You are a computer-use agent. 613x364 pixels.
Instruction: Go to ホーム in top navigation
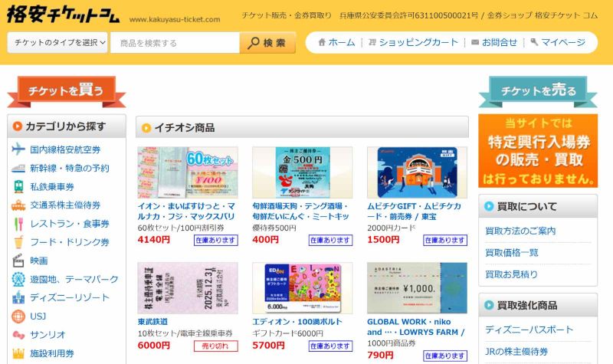(x=336, y=42)
